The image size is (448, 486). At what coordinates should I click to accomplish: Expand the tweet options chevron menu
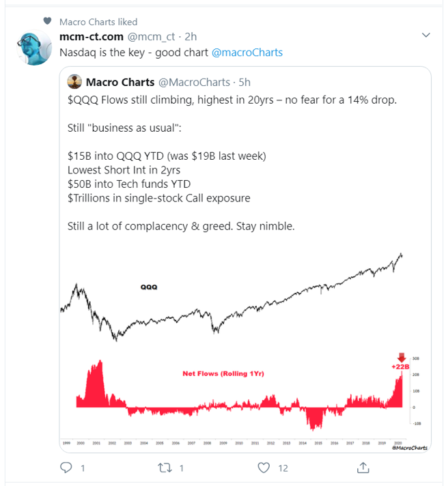click(427, 35)
